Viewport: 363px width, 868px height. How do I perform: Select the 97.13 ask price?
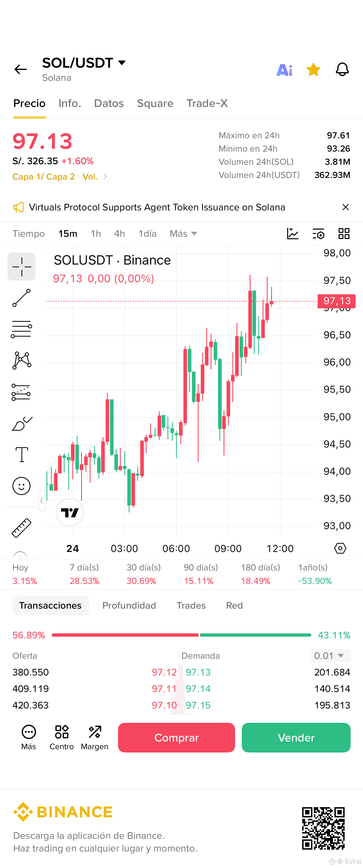[x=198, y=672]
